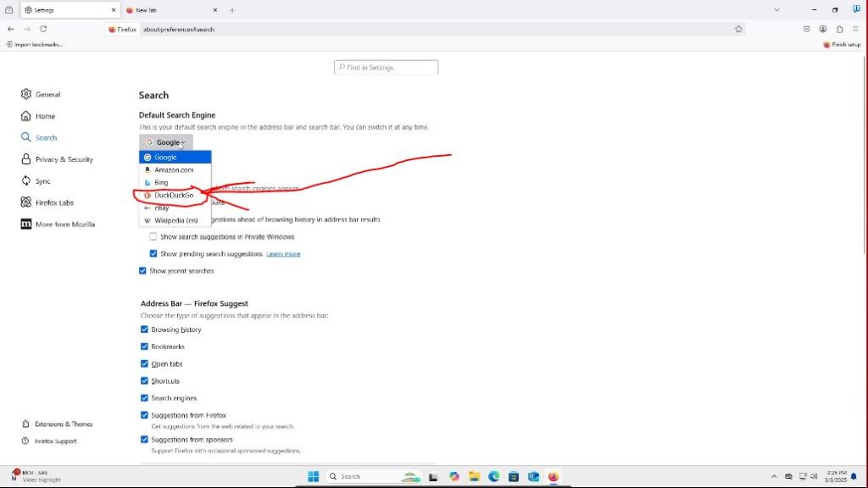Go back one page in Firefox
This screenshot has width=868, height=488.
[11, 30]
